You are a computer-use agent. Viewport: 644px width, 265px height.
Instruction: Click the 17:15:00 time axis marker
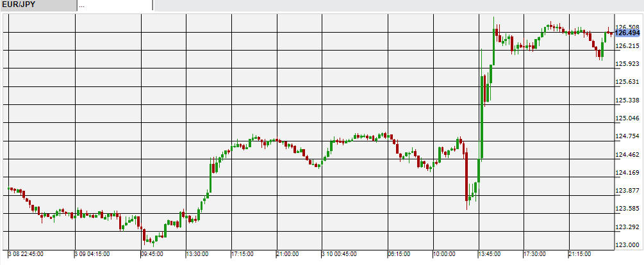242,254
